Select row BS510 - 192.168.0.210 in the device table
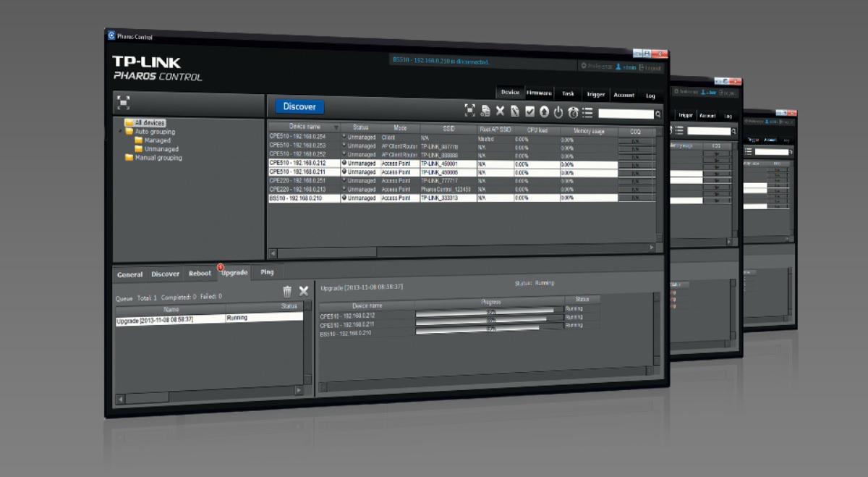868x477 pixels. tap(461, 198)
